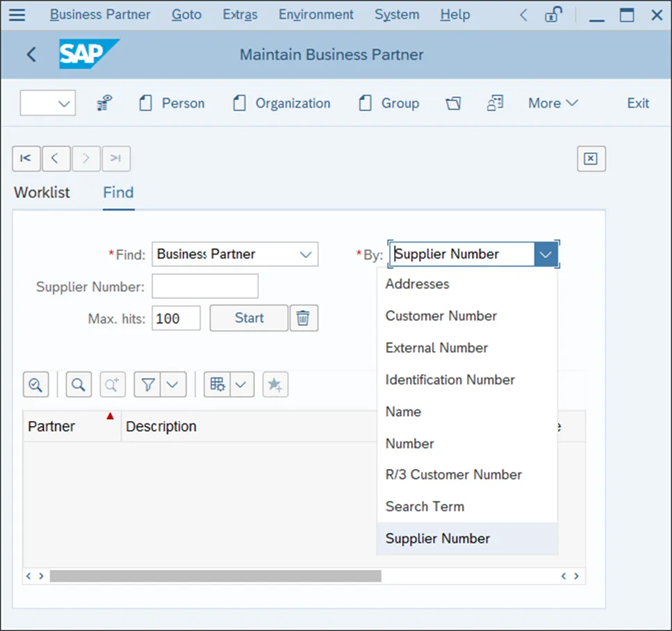Open the System menu

pyautogui.click(x=397, y=15)
